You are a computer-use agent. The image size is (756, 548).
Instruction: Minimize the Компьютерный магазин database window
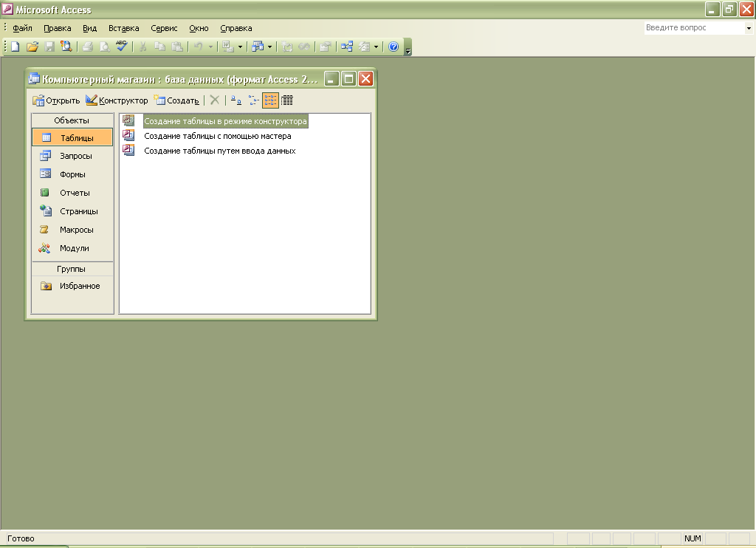[x=331, y=78]
